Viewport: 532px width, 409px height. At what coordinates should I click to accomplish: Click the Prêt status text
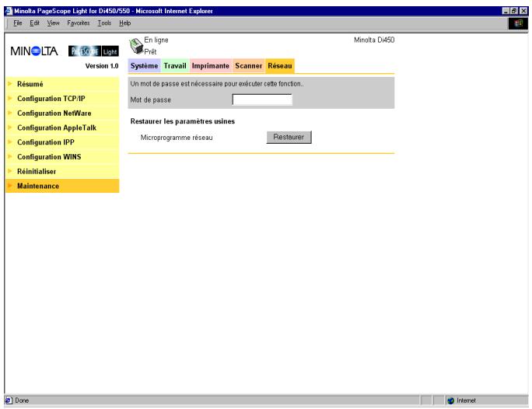click(x=150, y=52)
